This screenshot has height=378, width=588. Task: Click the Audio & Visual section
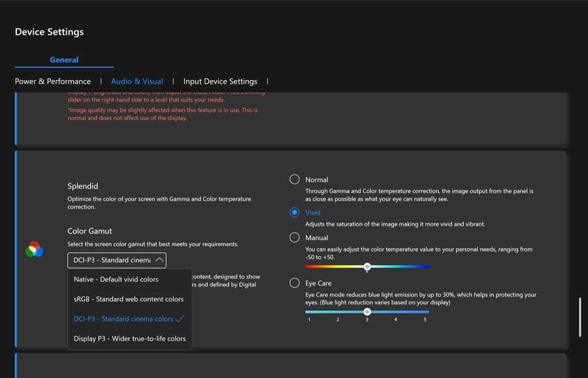(137, 82)
